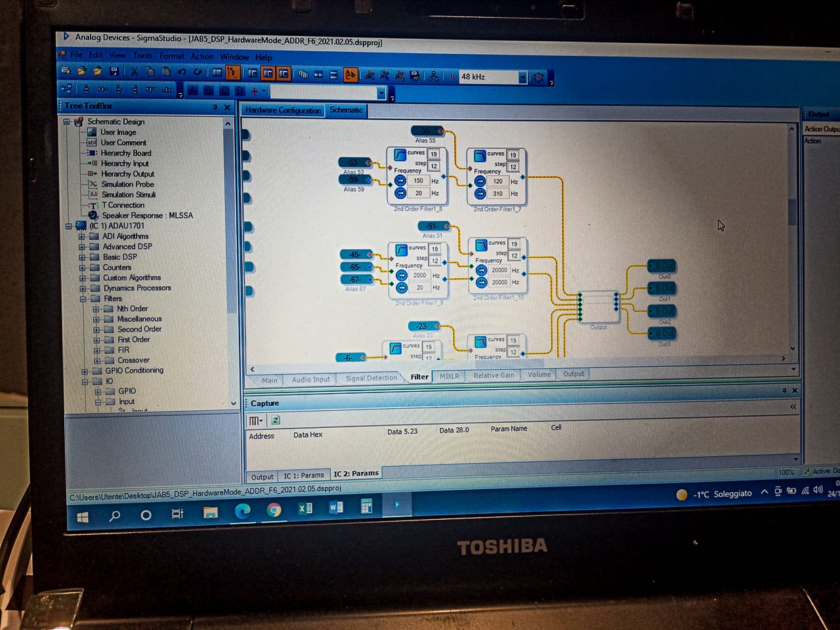Click Tree ToolBox scrollbar up arrow
840x630 pixels.
[228, 123]
